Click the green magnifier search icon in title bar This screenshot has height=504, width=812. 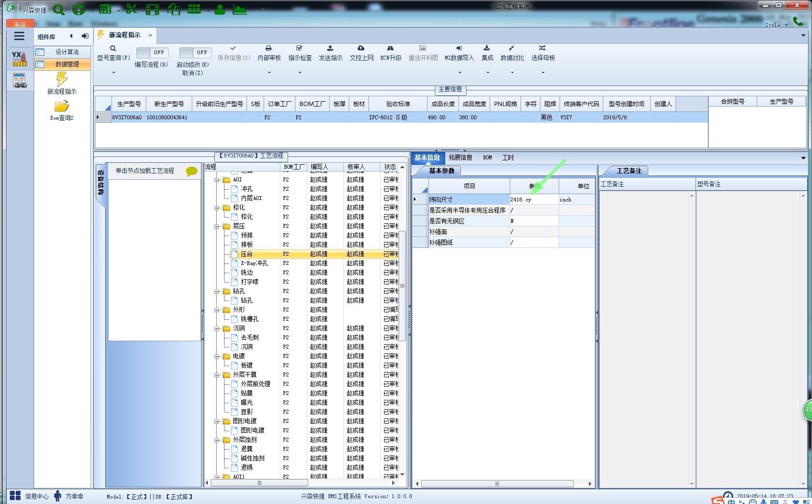59,9
